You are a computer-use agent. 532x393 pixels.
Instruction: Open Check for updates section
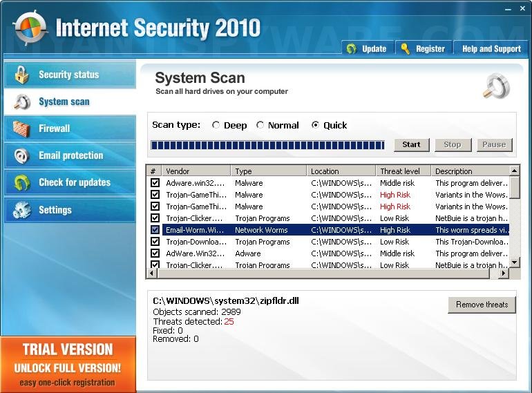coord(70,182)
